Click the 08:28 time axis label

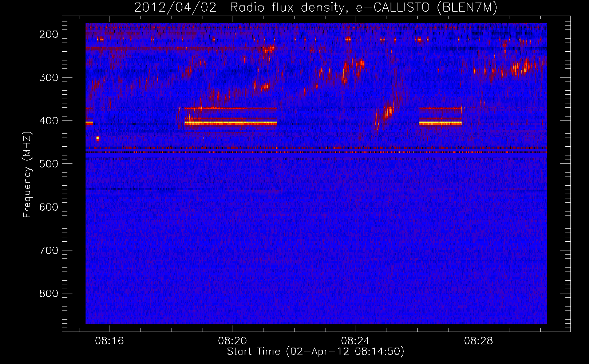(479, 341)
